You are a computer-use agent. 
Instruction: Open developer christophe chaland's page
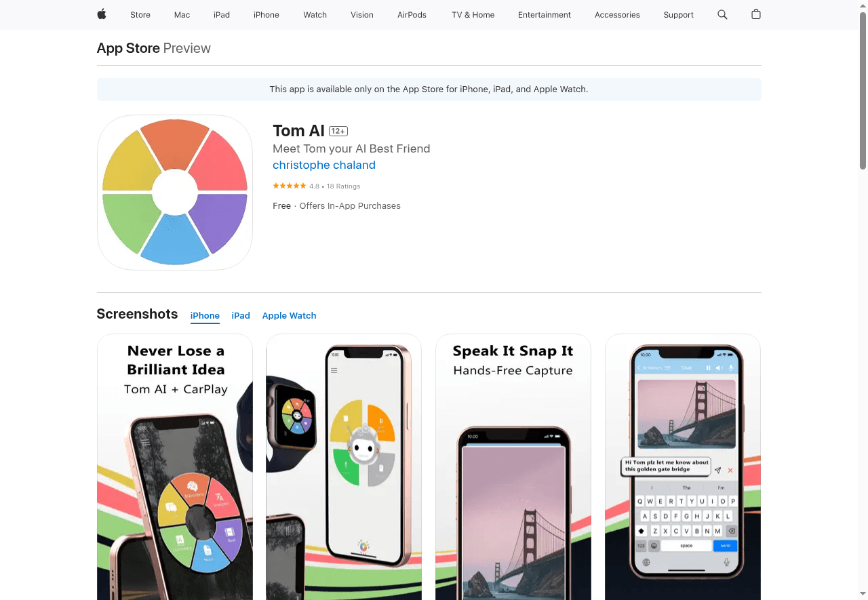click(x=324, y=165)
